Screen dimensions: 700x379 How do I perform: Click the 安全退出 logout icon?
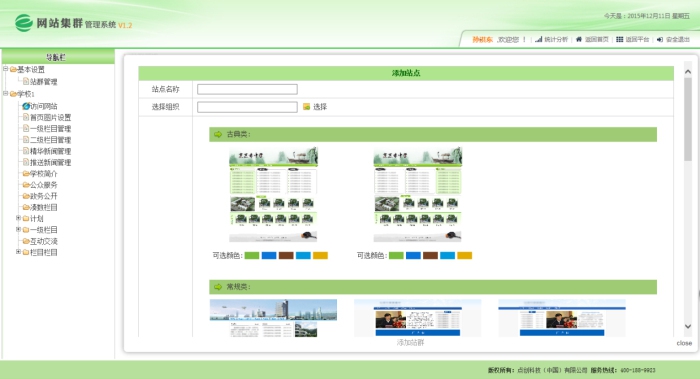660,39
